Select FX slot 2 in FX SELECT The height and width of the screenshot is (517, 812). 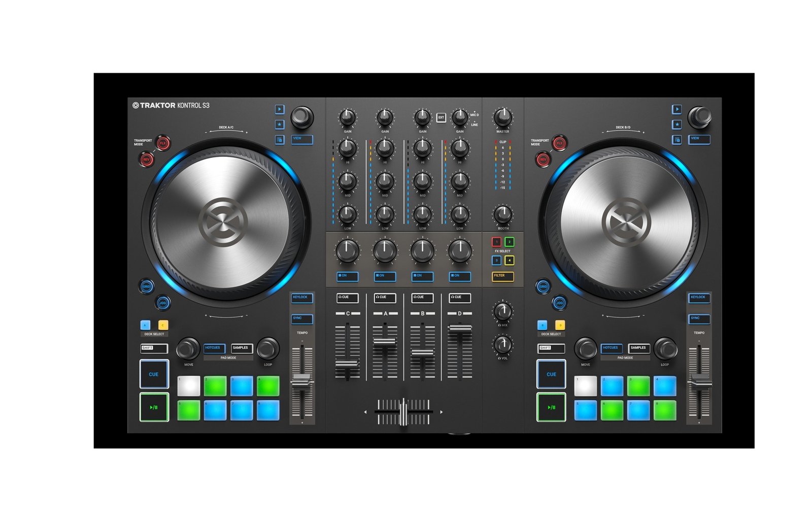(509, 242)
